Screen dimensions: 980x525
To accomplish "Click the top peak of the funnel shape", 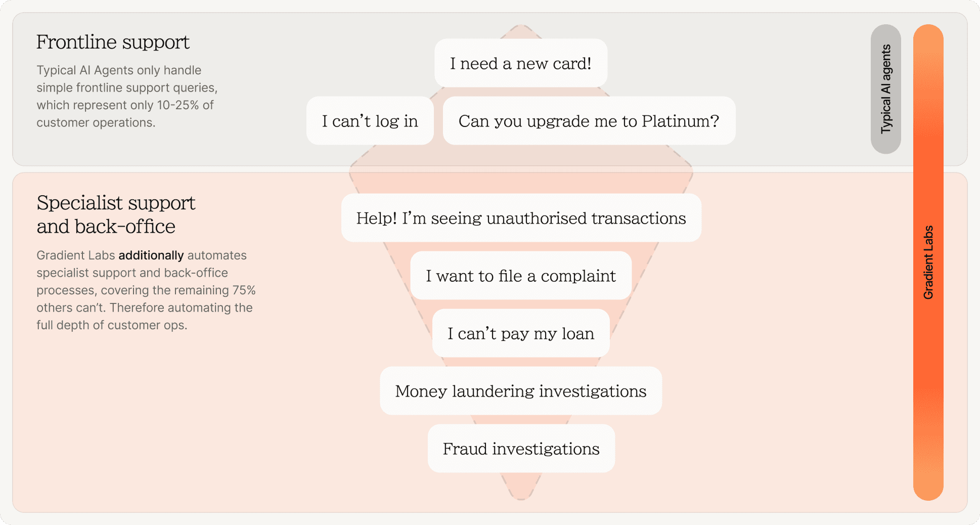I will pos(521,29).
